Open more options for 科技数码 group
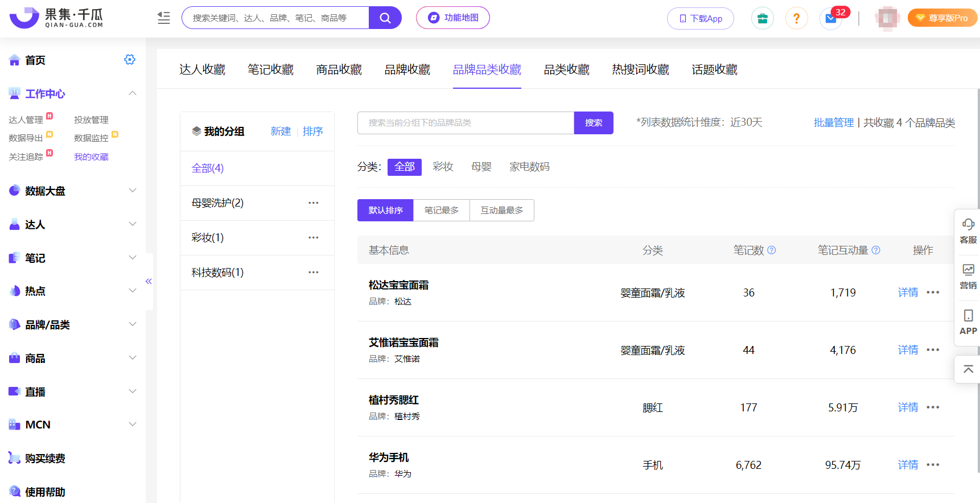Viewport: 980px width, 503px height. (x=314, y=273)
